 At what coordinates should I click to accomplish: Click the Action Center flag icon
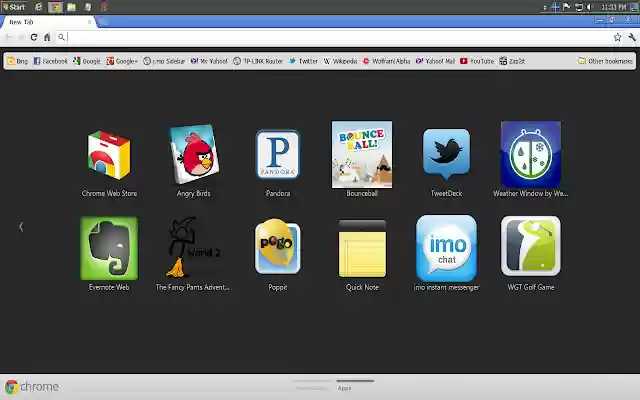(x=567, y=7)
